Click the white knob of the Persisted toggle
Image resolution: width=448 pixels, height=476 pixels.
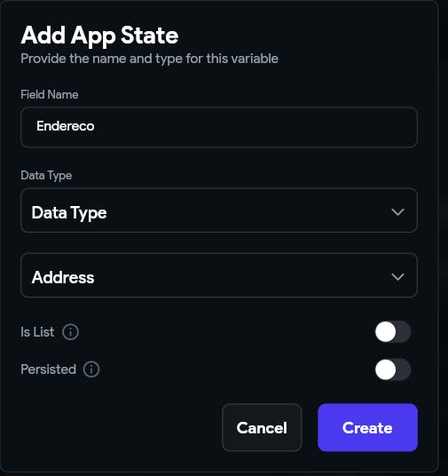(386, 369)
